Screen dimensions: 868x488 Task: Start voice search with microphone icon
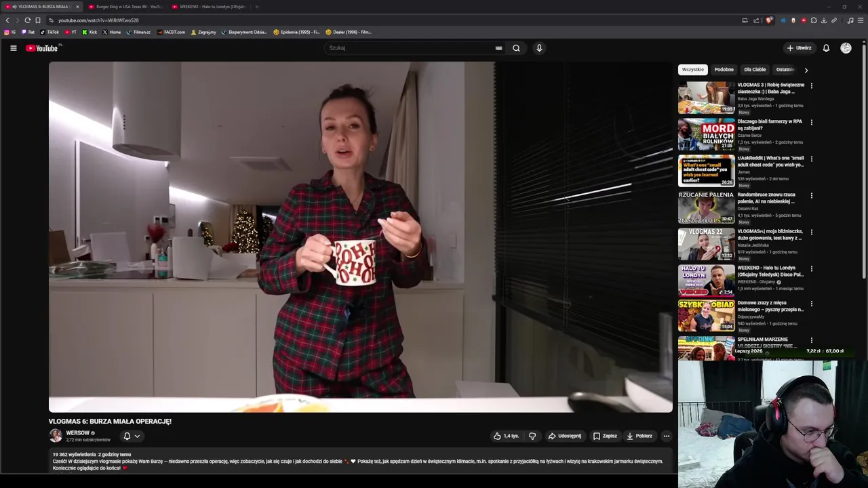(x=539, y=48)
